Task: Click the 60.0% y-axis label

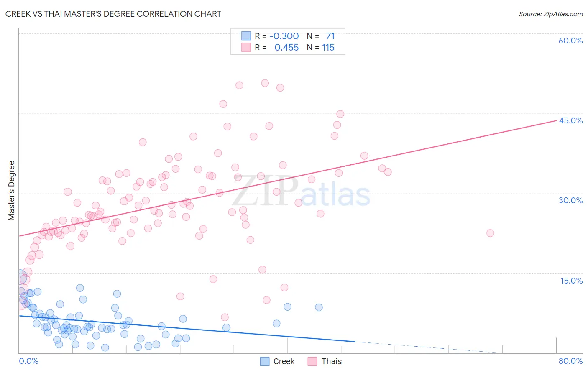Action: [x=570, y=41]
